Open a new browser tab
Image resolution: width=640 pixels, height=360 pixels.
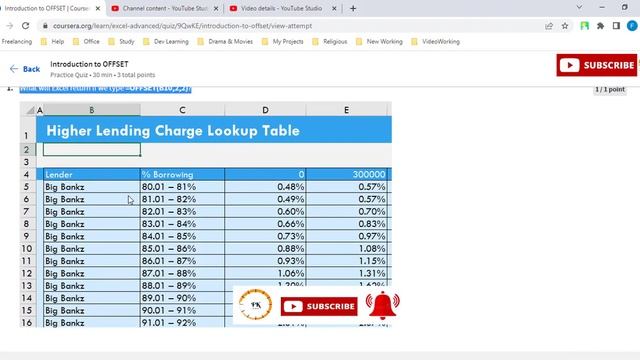point(353,8)
